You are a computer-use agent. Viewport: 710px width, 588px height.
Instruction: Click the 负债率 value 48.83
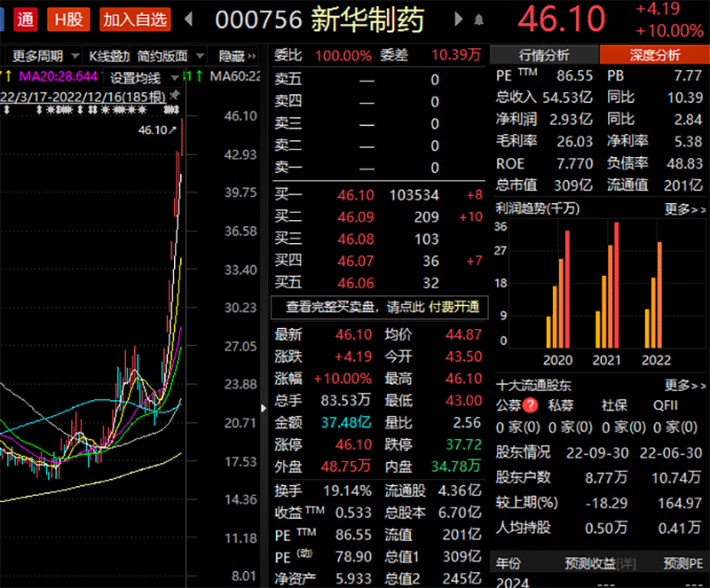pos(684,163)
